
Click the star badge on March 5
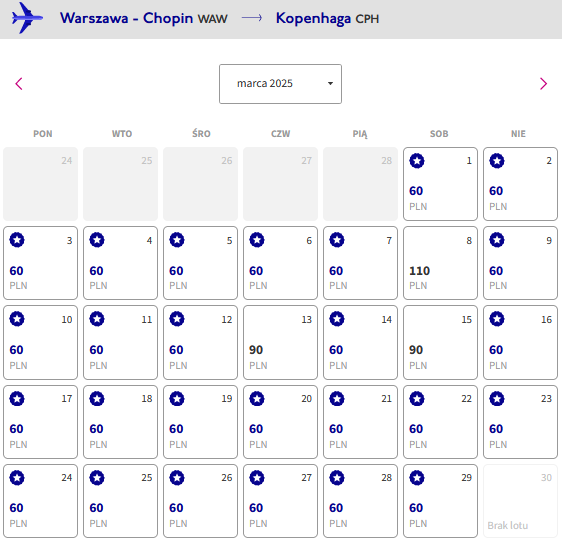tap(177, 240)
